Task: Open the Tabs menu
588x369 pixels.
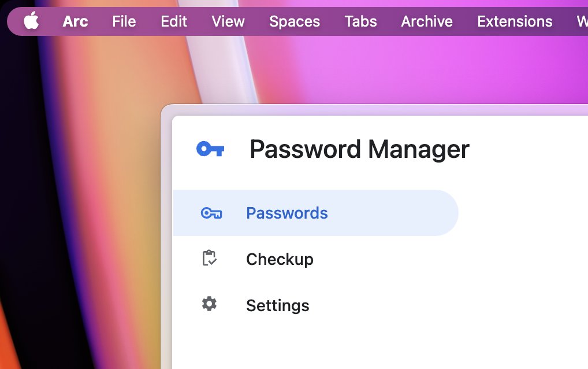Action: tap(361, 21)
